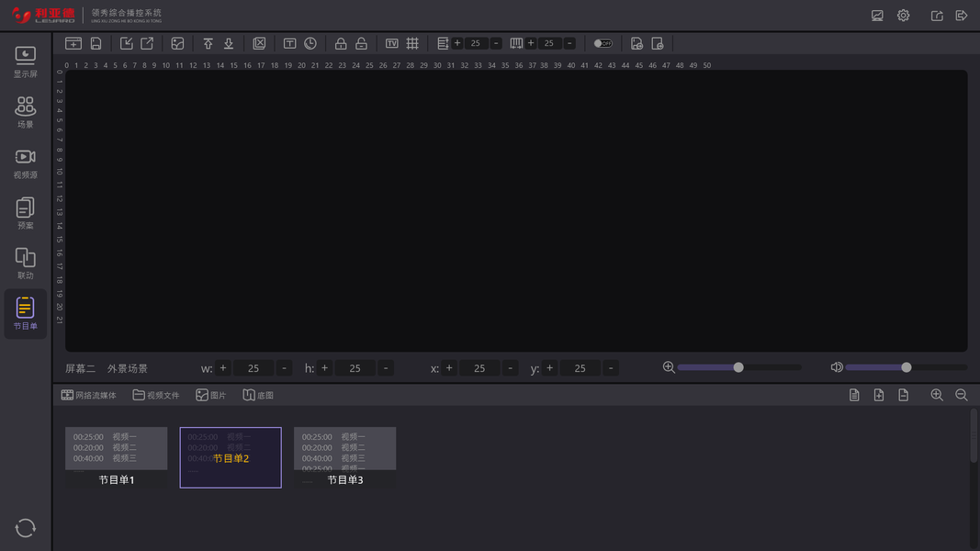This screenshot has height=551, width=980.
Task: Select the 节目单3 thumbnail
Action: point(345,457)
